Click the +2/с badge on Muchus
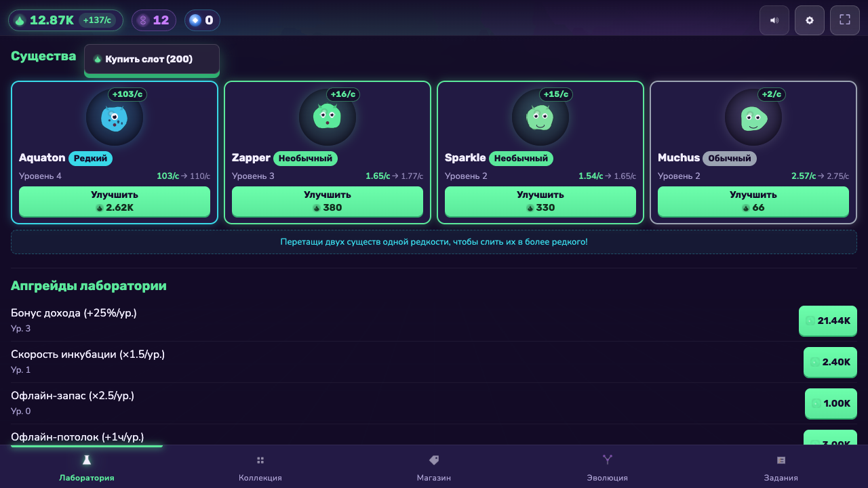Viewport: 868px width, 488px height. 772,94
